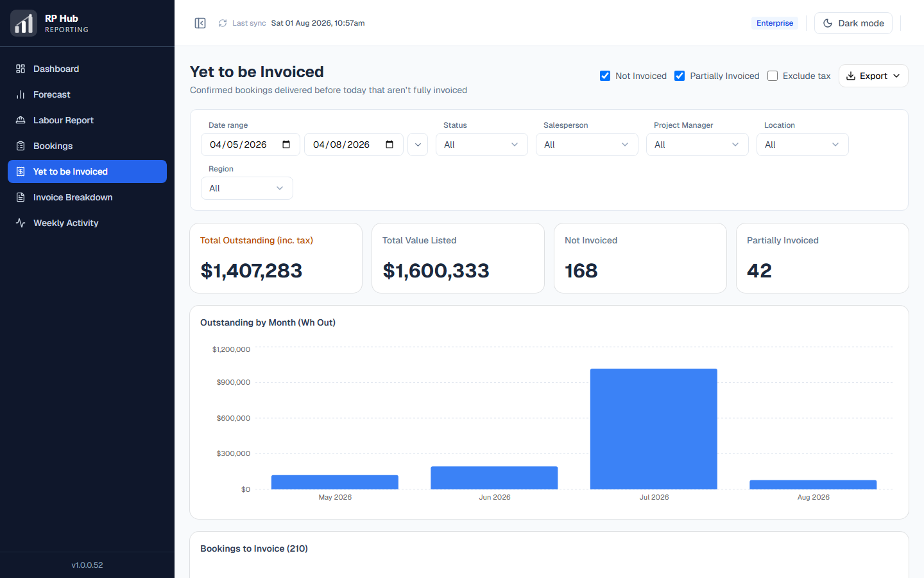Click the Not Invoiced count 168
Viewport: 924px width, 578px height.
pyautogui.click(x=581, y=270)
